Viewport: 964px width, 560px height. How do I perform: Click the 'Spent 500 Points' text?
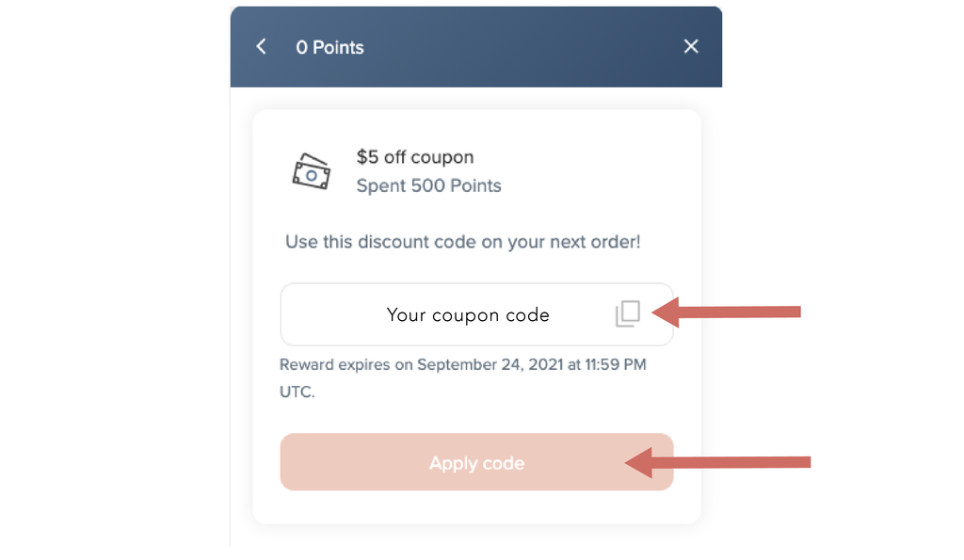click(x=428, y=185)
